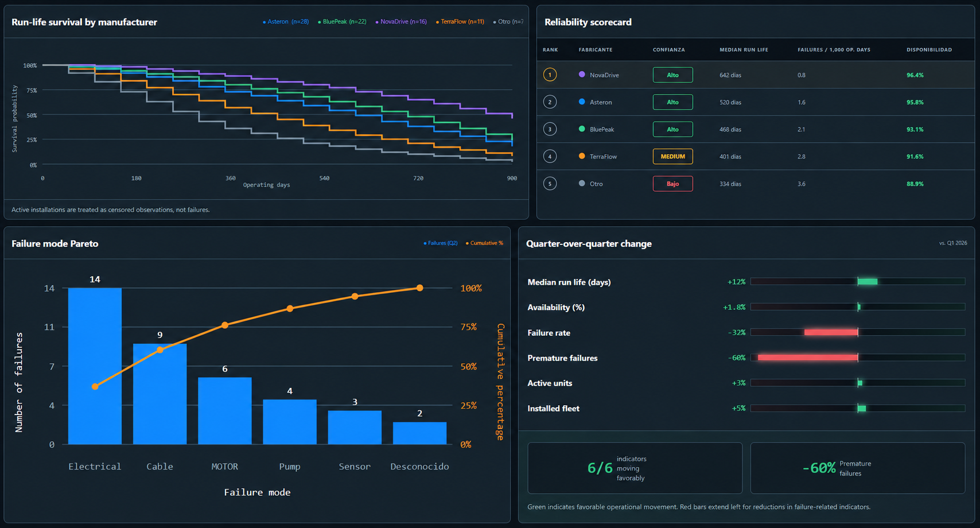Toggle the Failures (Q2) Pareto legend entry
Viewport: 980px width, 528px height.
[x=441, y=243]
